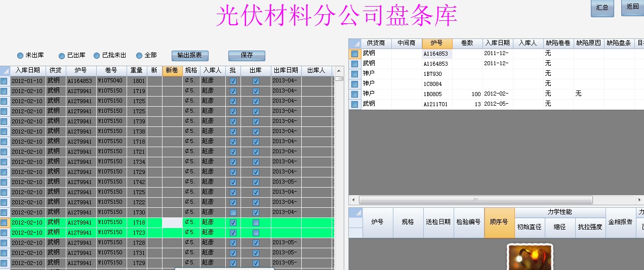Click the select-all corner of the supplier grid
The width and height of the screenshot is (644, 270).
coord(355,43)
